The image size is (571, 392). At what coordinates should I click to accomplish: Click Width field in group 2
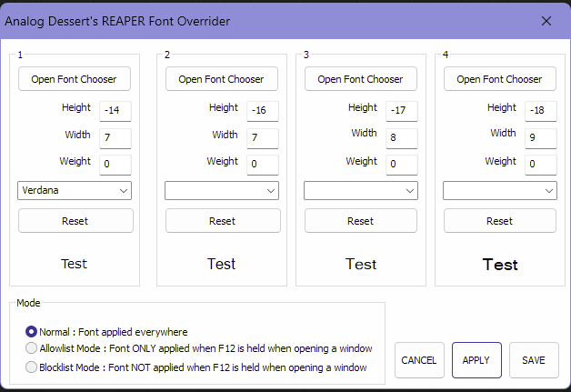pyautogui.click(x=263, y=138)
